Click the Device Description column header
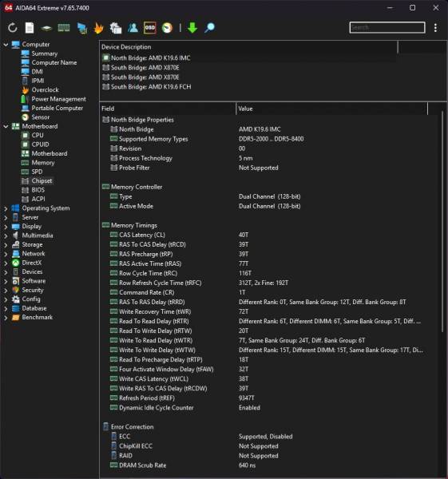The height and width of the screenshot is (479, 448). click(248, 47)
